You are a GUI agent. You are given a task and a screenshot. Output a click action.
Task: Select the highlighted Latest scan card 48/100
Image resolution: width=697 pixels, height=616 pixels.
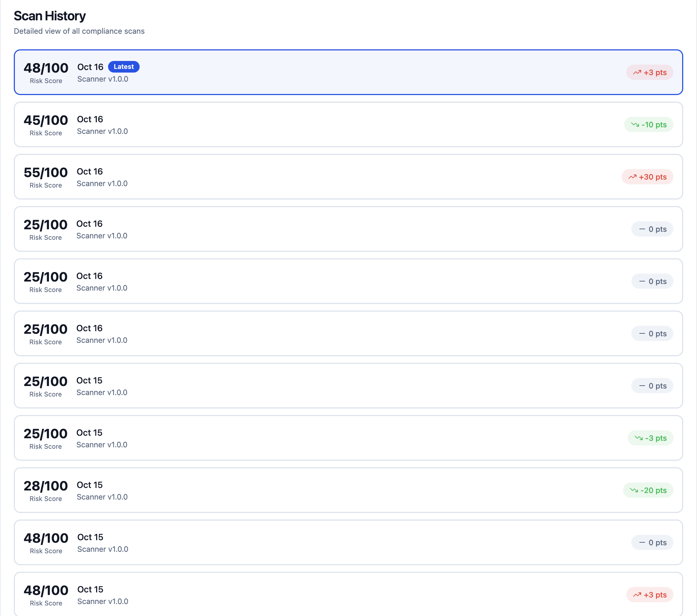pyautogui.click(x=348, y=72)
